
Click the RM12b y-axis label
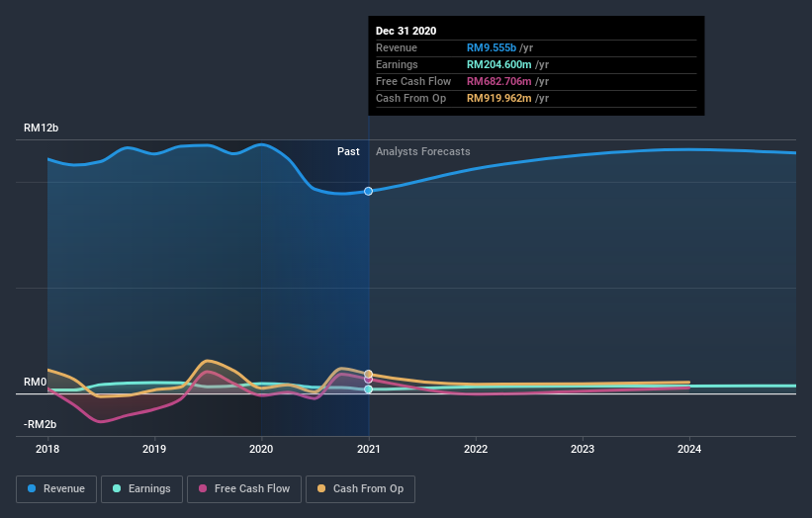[41, 128]
